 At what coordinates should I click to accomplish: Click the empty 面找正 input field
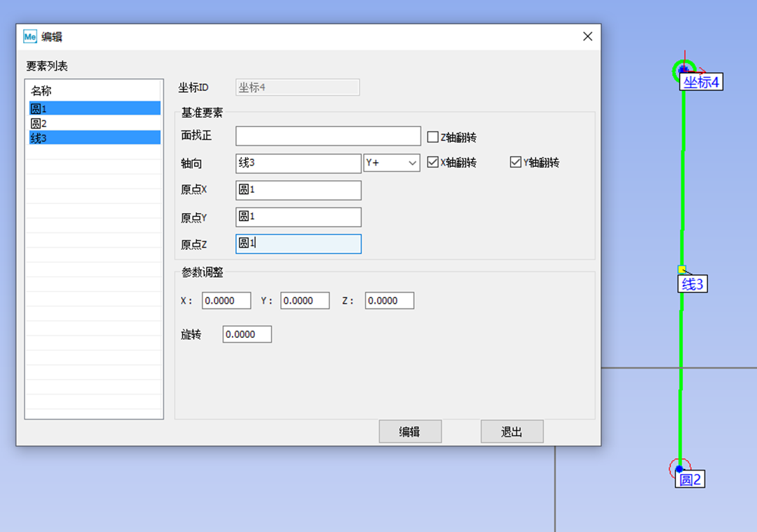pos(327,135)
